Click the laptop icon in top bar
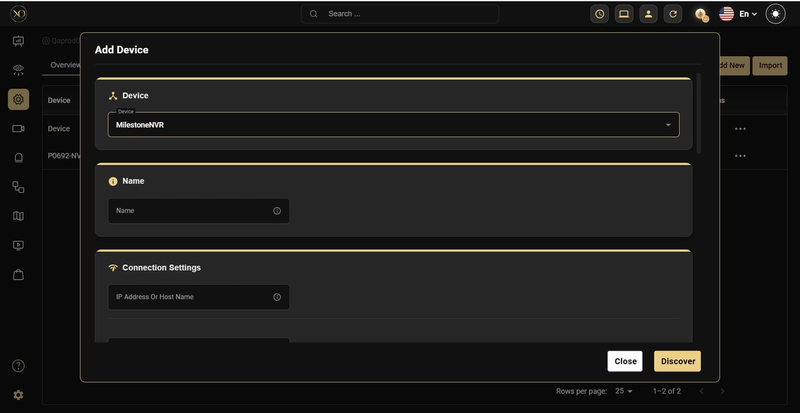 [624, 14]
